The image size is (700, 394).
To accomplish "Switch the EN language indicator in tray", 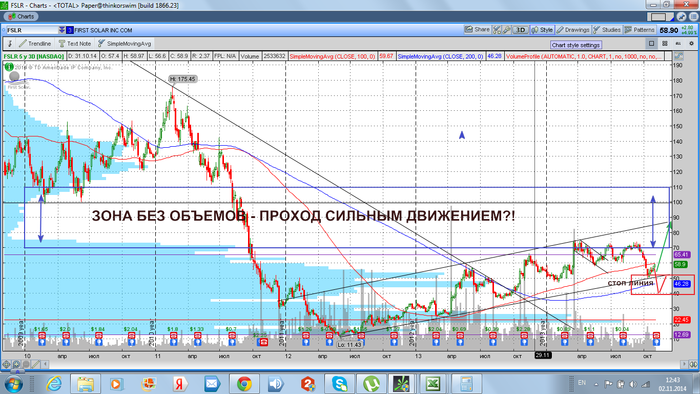I will click(x=582, y=383).
